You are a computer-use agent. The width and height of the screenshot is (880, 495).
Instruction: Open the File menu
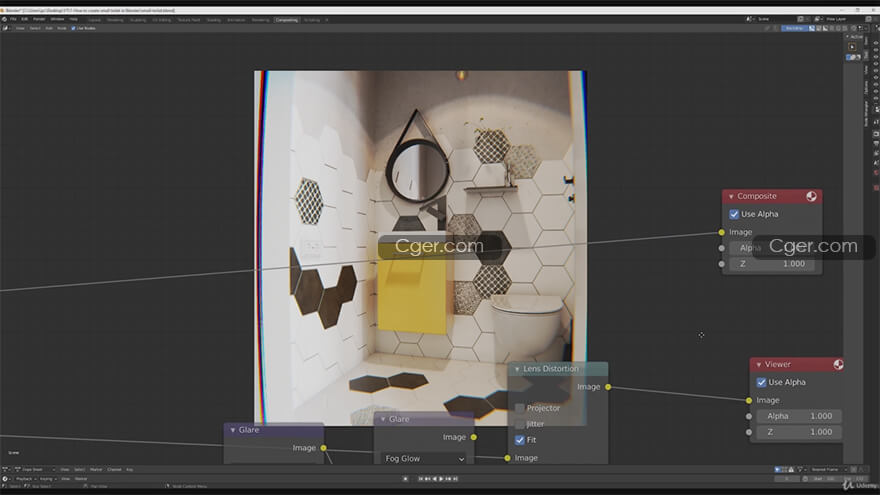13,19
